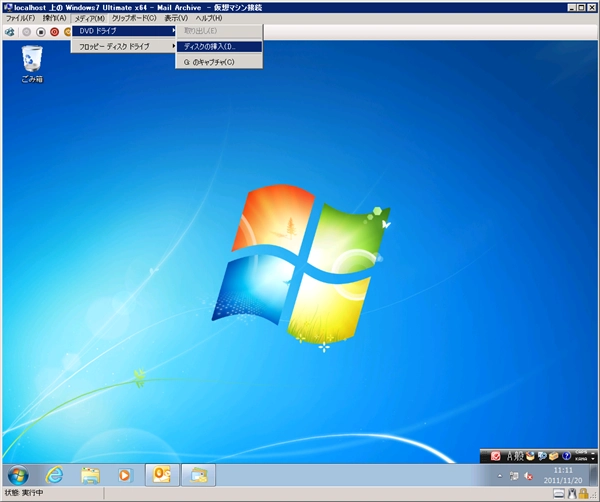Click the Ctrl+Alt+Delete toolbar icon

click(10, 32)
